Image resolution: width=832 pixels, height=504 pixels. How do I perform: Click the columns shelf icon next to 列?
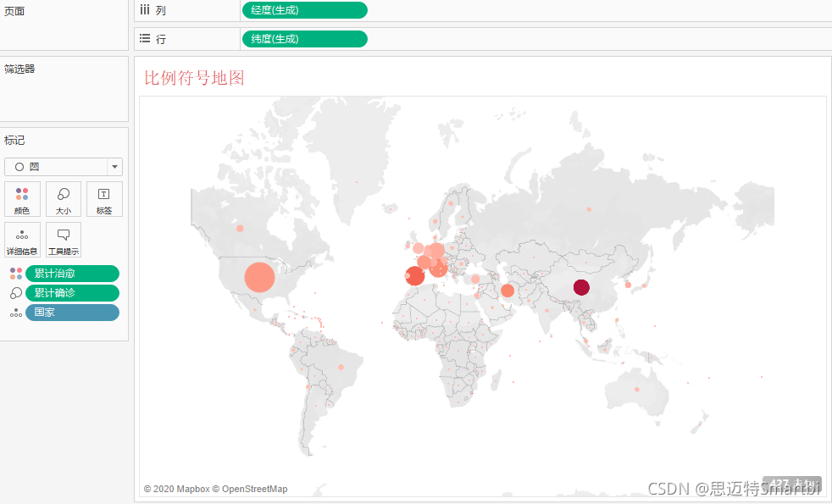click(x=145, y=9)
